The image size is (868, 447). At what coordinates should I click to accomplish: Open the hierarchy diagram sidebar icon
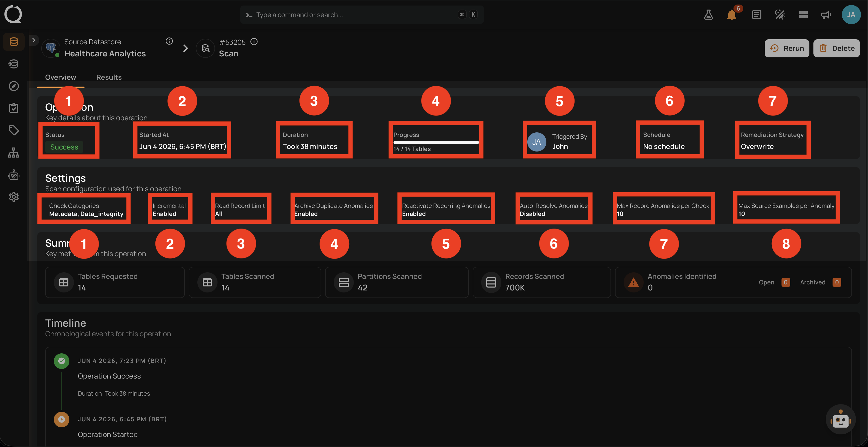point(14,153)
